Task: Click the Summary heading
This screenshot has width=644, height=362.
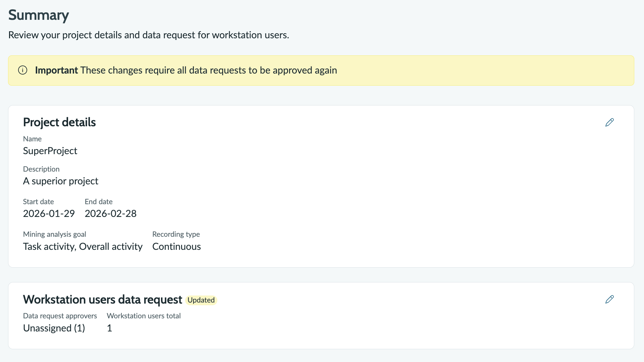Action: pyautogui.click(x=39, y=15)
